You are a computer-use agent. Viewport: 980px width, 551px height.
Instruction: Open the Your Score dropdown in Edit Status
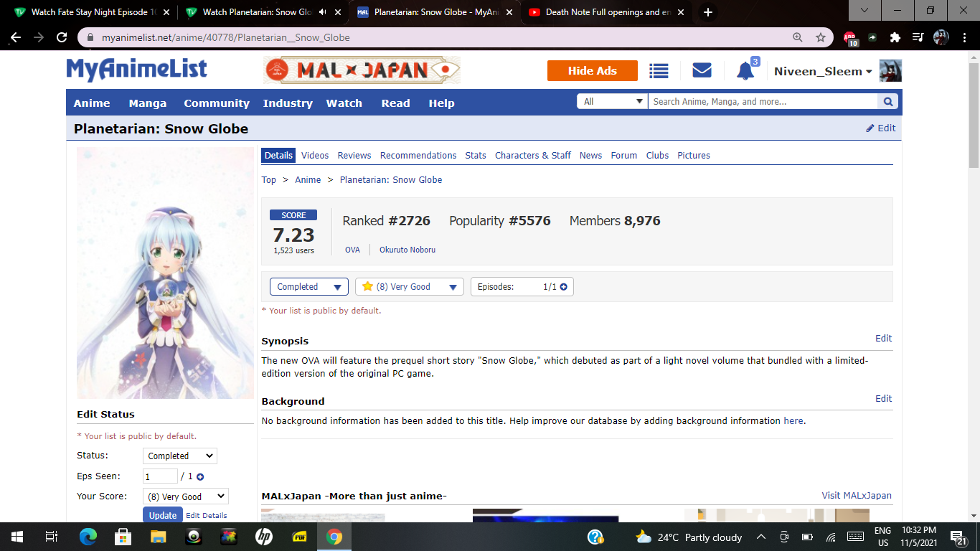185,496
